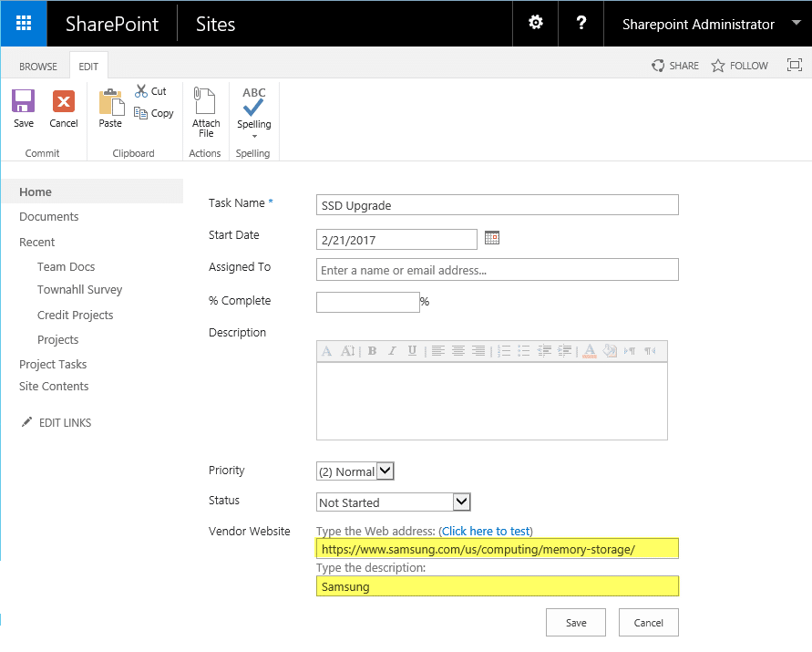Open the font color icon in the editor
Screen dimensions: 812x652
[x=588, y=350]
